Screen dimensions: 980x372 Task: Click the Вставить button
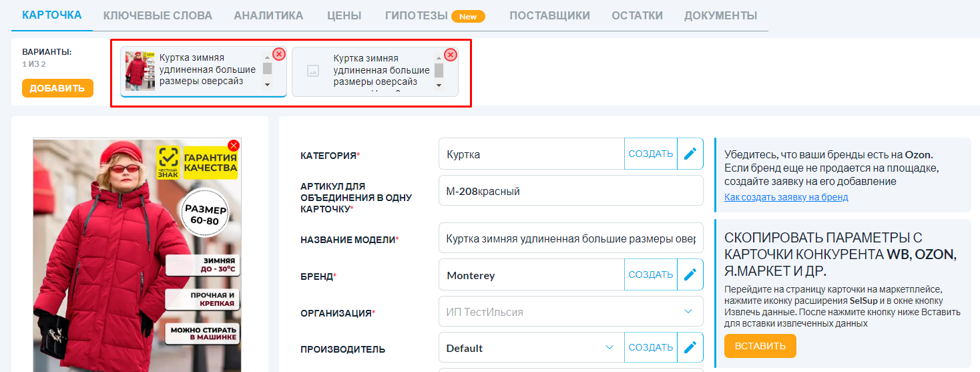(x=760, y=346)
